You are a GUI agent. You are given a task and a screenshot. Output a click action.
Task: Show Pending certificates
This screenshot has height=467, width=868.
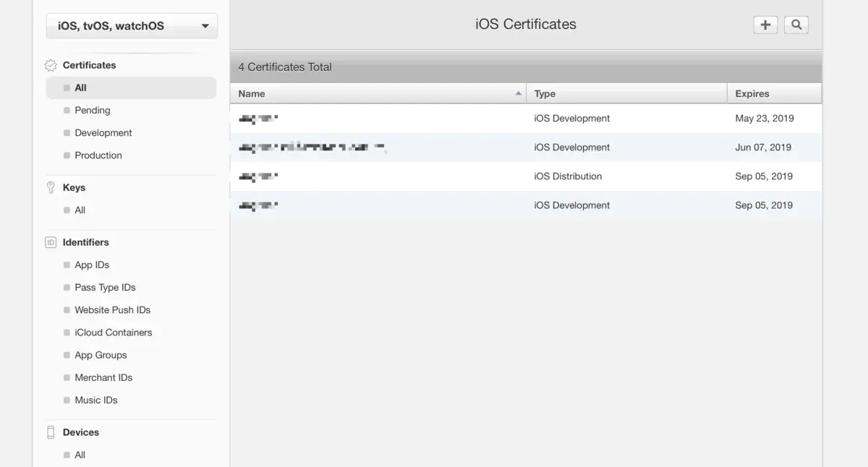tap(93, 111)
